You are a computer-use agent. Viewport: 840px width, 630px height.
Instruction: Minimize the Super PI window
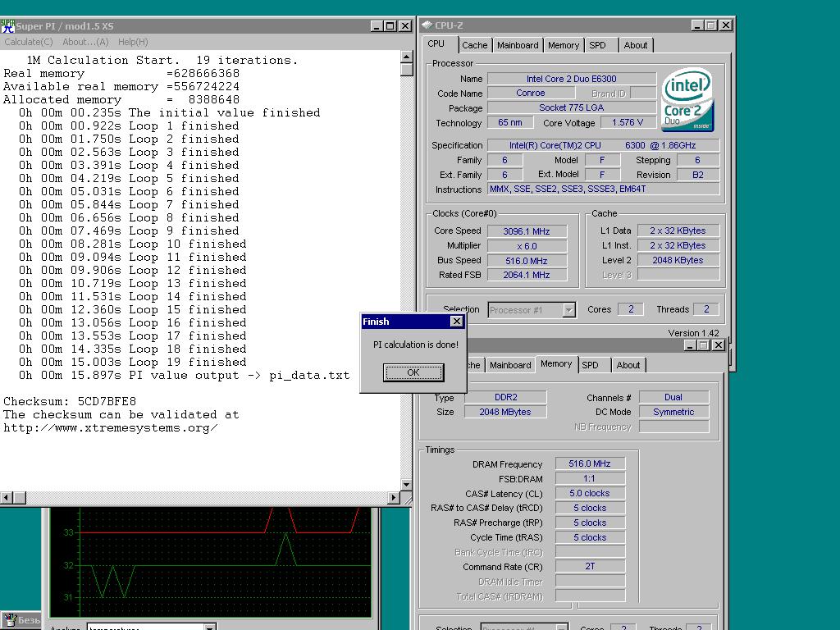(377, 25)
